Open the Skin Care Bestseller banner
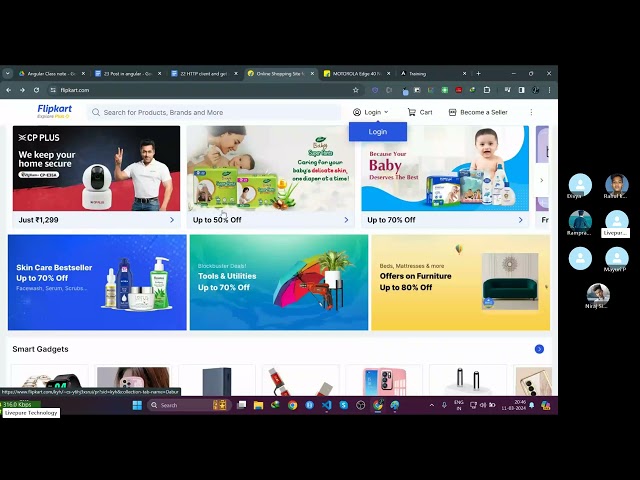 (x=97, y=282)
